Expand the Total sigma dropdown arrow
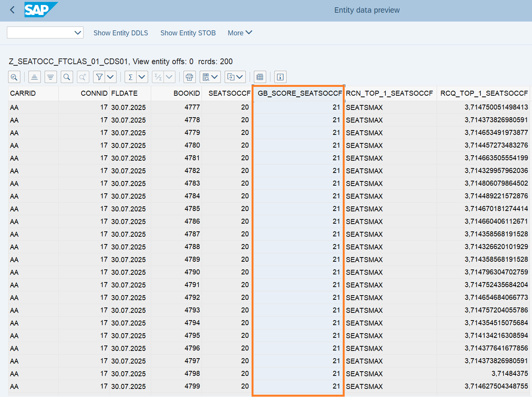This screenshot has height=397, width=532. coord(142,77)
